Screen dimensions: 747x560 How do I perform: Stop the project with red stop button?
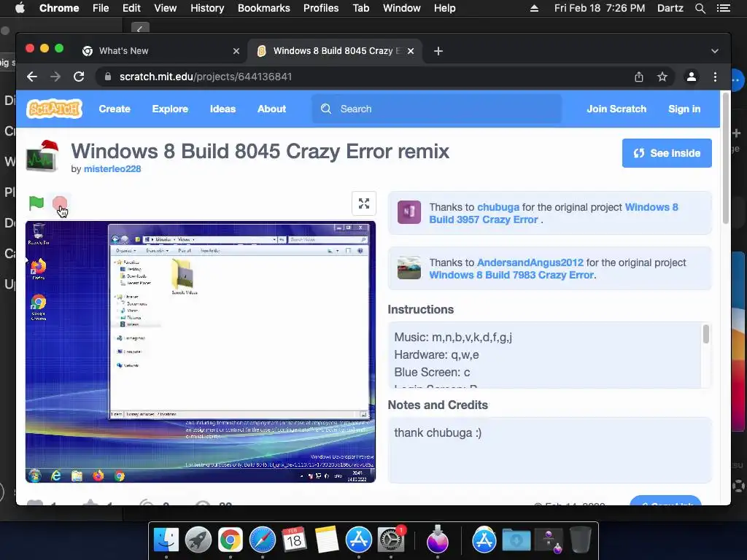pos(60,204)
